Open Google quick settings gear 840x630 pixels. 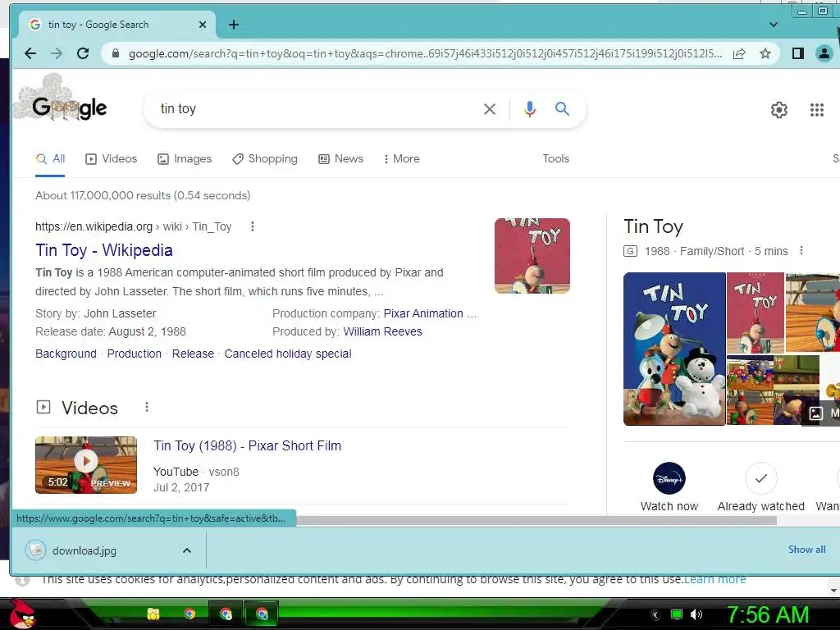coord(779,110)
